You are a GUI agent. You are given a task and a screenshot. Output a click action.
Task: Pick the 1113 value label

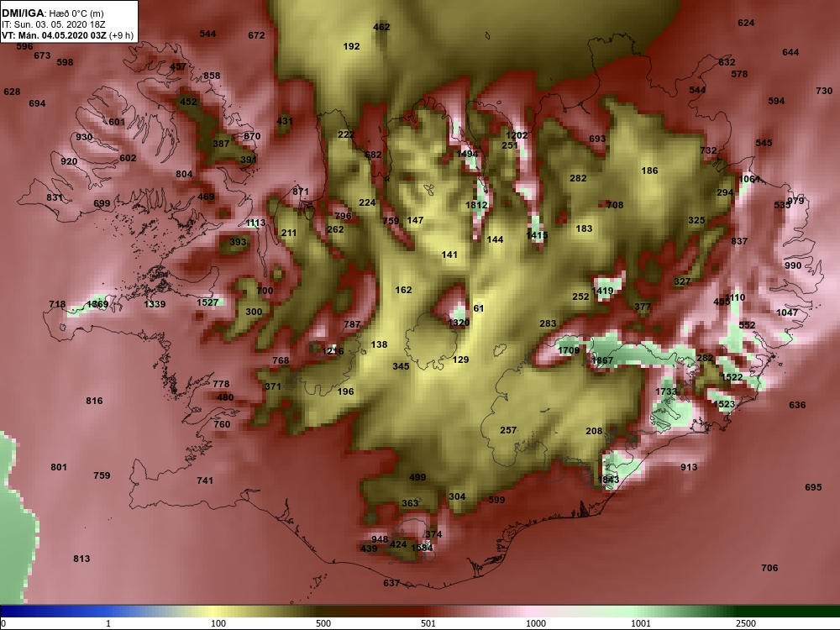pyautogui.click(x=255, y=223)
